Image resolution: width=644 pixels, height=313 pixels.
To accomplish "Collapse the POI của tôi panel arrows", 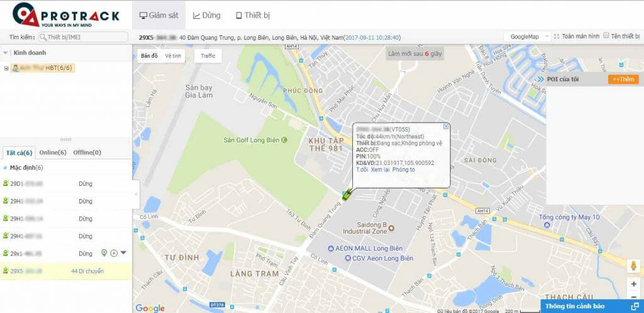I will [540, 79].
